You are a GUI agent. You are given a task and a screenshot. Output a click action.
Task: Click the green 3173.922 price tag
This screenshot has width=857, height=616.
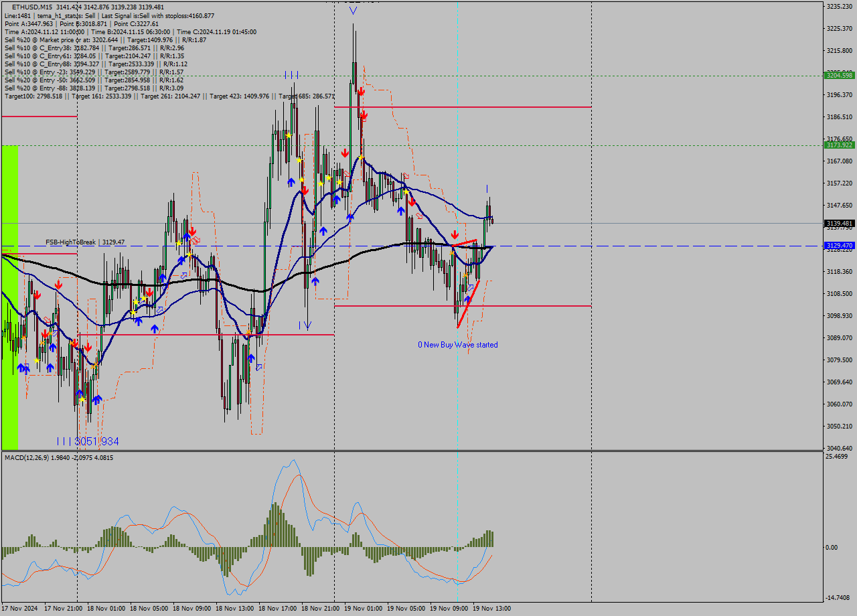click(840, 145)
